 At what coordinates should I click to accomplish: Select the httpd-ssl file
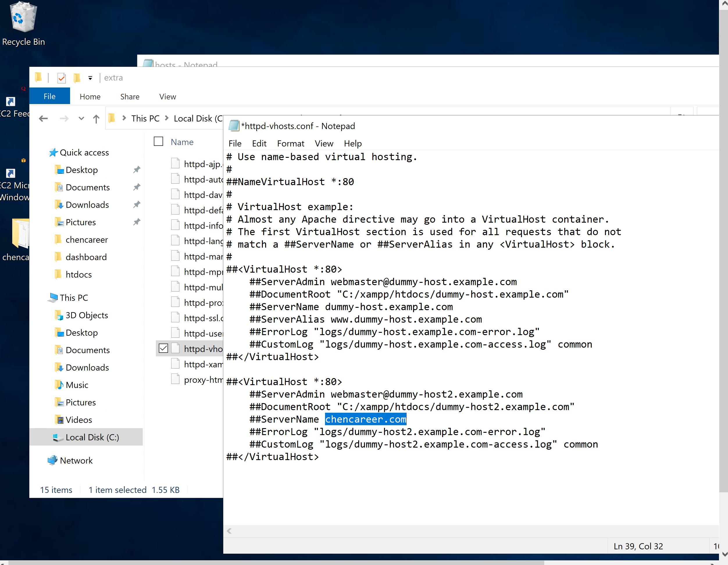tap(203, 318)
